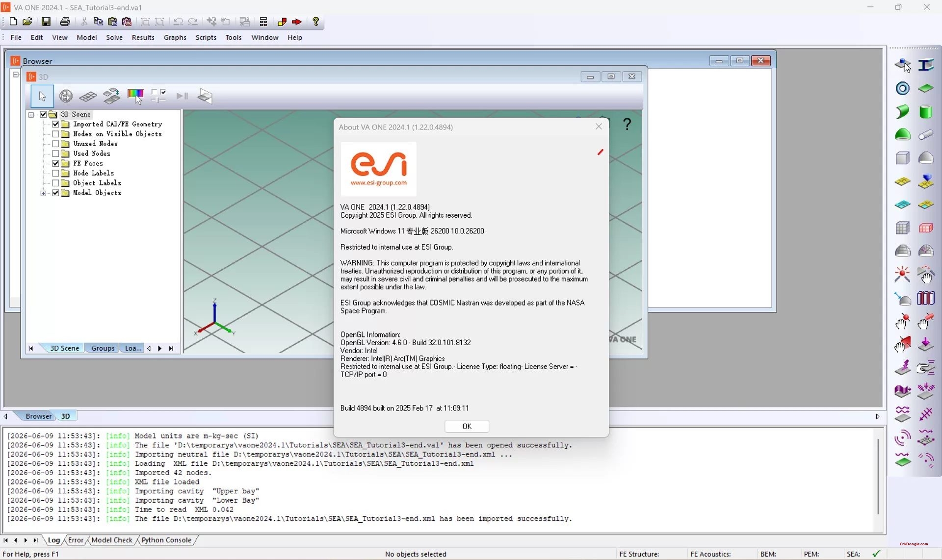The image size is (942, 560).
Task: Select the gray cube cavity icon
Action: (x=902, y=158)
